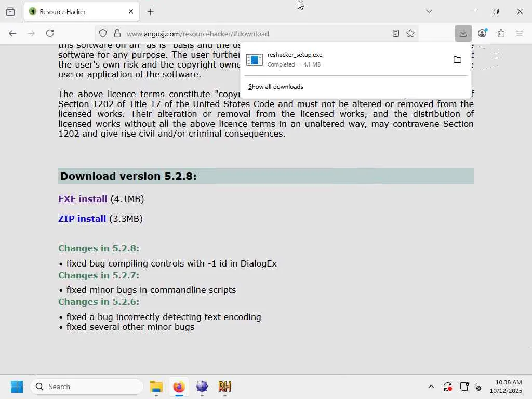The width and height of the screenshot is (532, 399).
Task: Open the Windows Start menu
Action: point(17,387)
